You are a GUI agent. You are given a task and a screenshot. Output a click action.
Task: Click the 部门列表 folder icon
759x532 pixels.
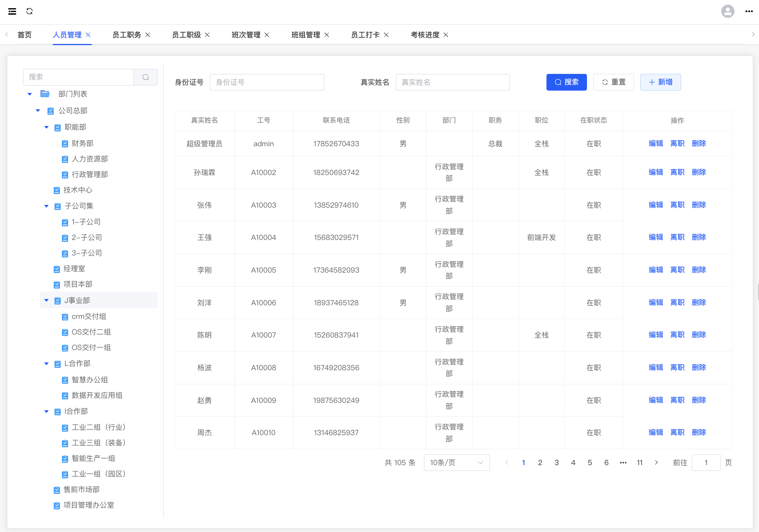pos(45,94)
